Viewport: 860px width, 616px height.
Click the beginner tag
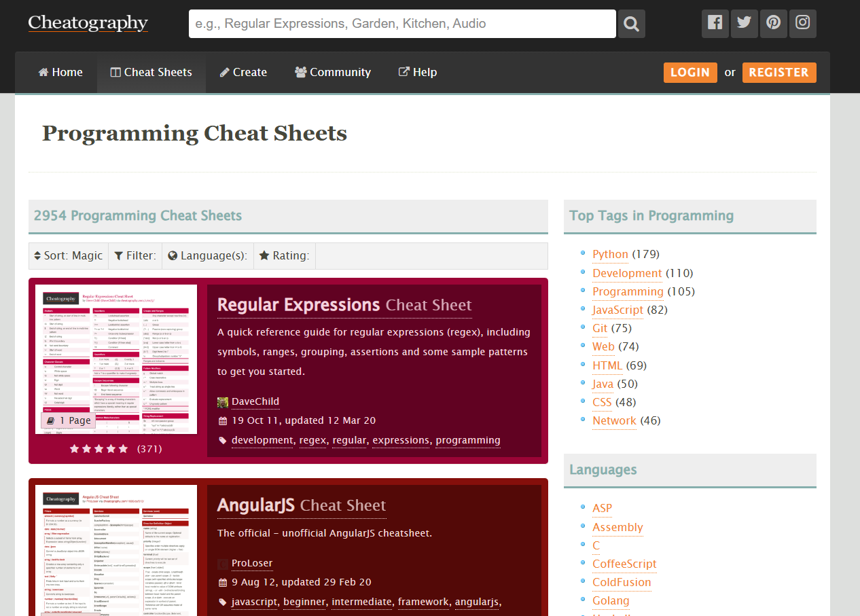coord(304,602)
